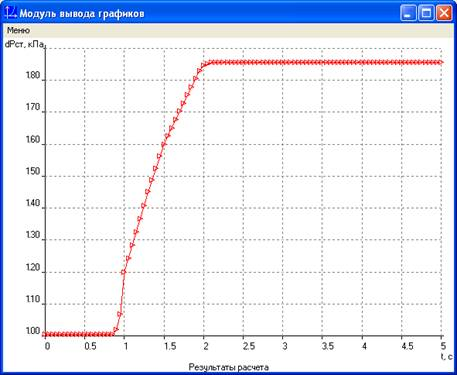Image resolution: width=457 pixels, height=375 pixels.
Task: Maximize the graph output window
Action: tap(426, 13)
